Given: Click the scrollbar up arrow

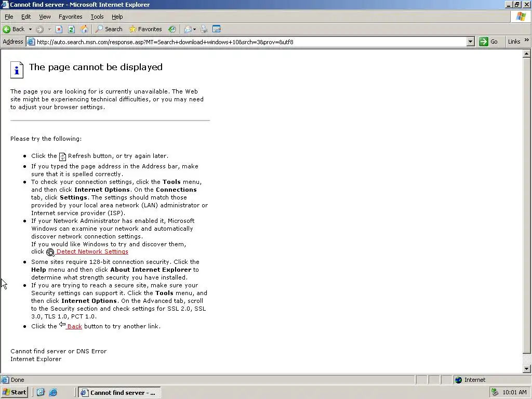Looking at the screenshot, I should (527, 54).
